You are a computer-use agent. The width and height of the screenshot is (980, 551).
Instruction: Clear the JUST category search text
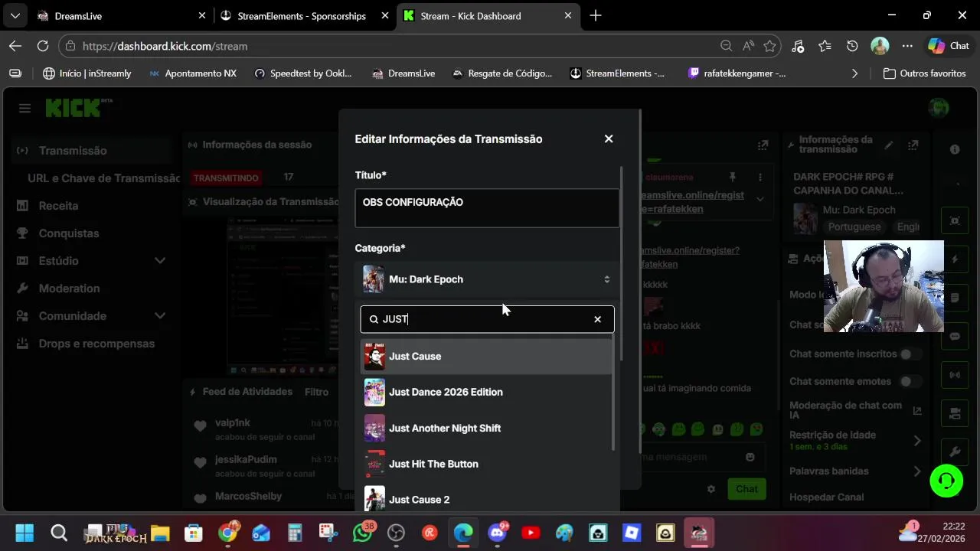pyautogui.click(x=598, y=319)
